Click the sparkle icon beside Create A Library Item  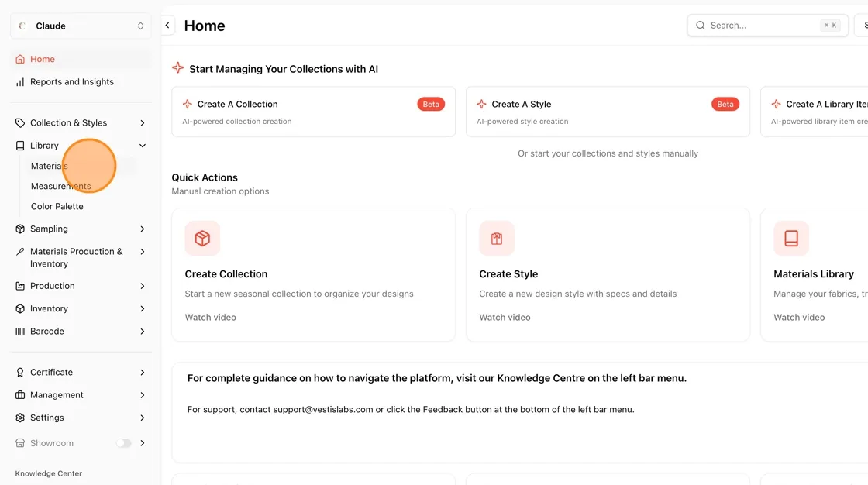pyautogui.click(x=776, y=104)
